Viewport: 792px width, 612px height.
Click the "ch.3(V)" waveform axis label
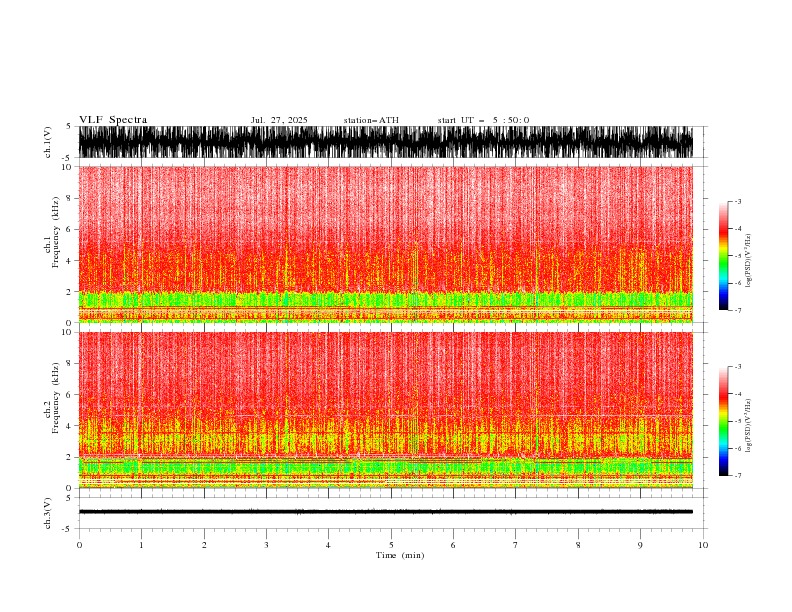(48, 513)
